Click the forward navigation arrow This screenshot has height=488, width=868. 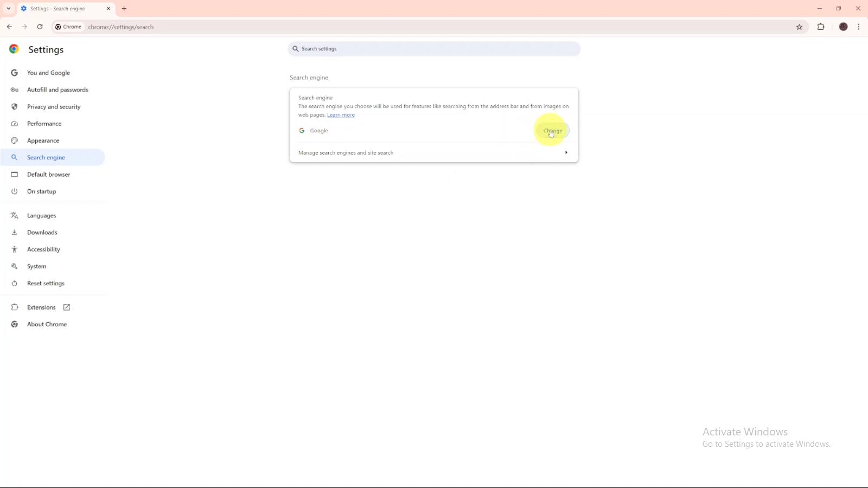[x=24, y=27]
